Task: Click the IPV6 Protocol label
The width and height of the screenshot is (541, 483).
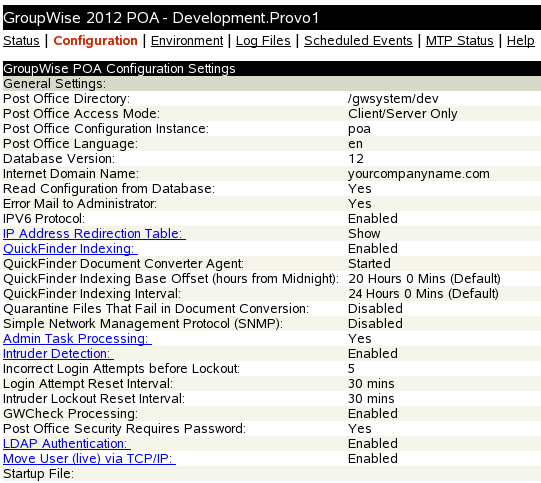Action: tap(44, 219)
